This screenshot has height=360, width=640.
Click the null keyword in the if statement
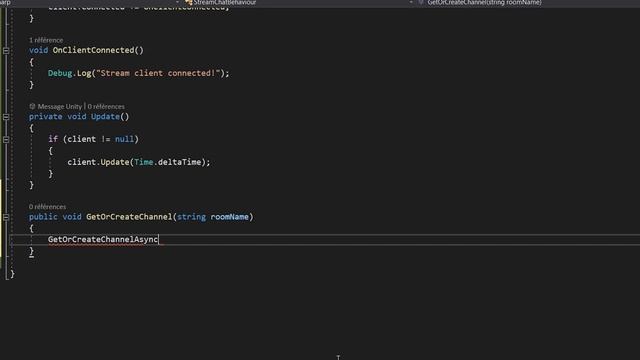point(124,139)
